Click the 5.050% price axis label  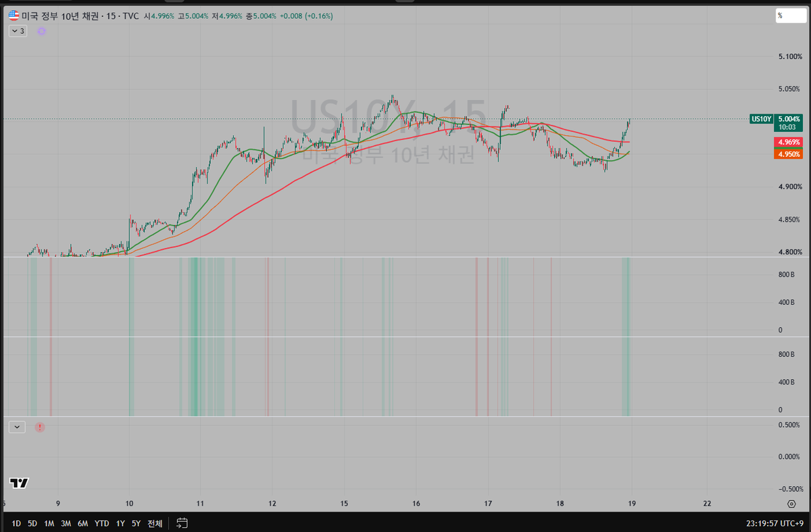789,89
